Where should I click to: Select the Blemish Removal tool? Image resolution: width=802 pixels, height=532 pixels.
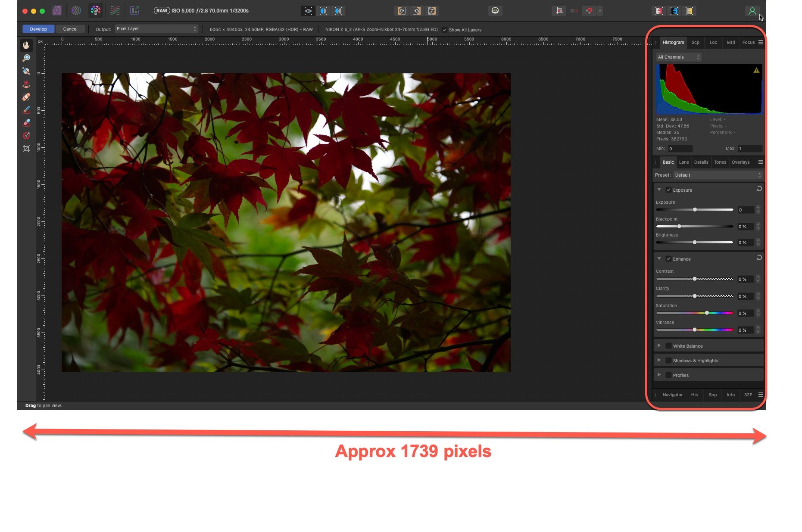click(x=26, y=97)
